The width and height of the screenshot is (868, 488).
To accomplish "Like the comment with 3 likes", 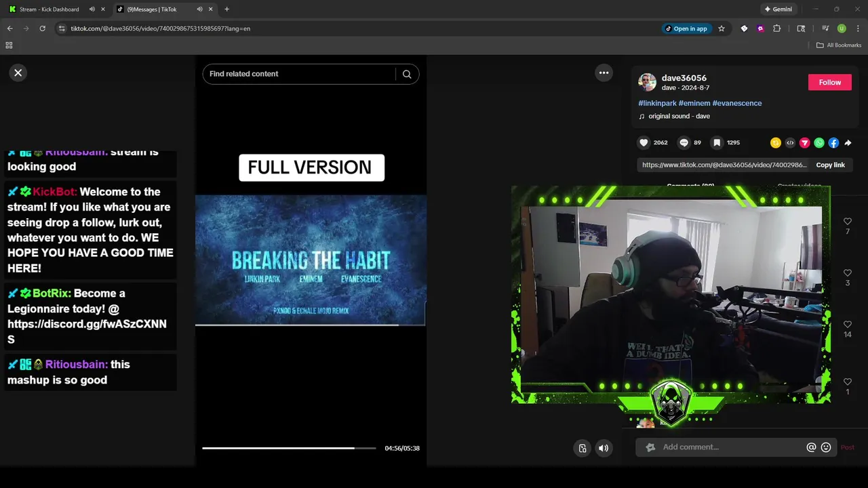I will pos(847,273).
